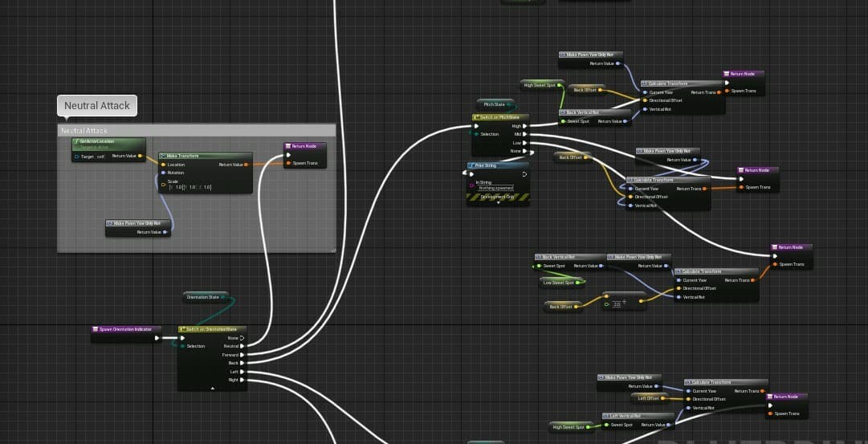Click the 'Development Only' label on Print String
This screenshot has height=444, width=868.
click(x=497, y=197)
